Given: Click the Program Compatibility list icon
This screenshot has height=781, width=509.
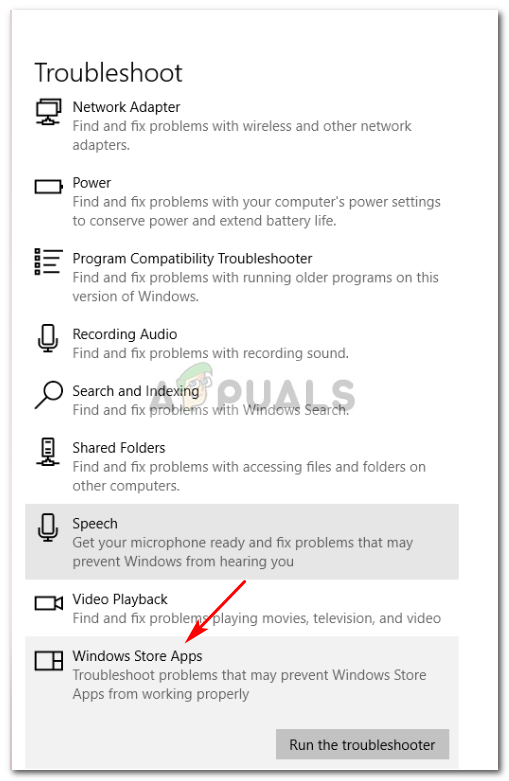Looking at the screenshot, I should [48, 261].
